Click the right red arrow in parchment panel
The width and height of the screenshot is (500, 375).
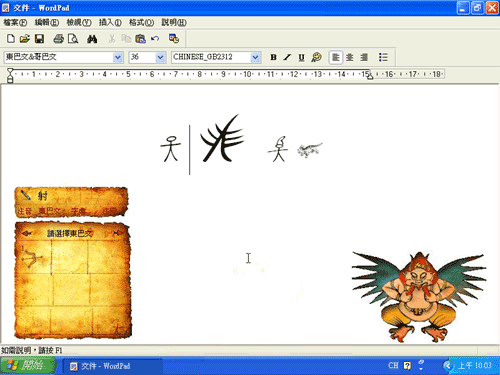click(117, 233)
